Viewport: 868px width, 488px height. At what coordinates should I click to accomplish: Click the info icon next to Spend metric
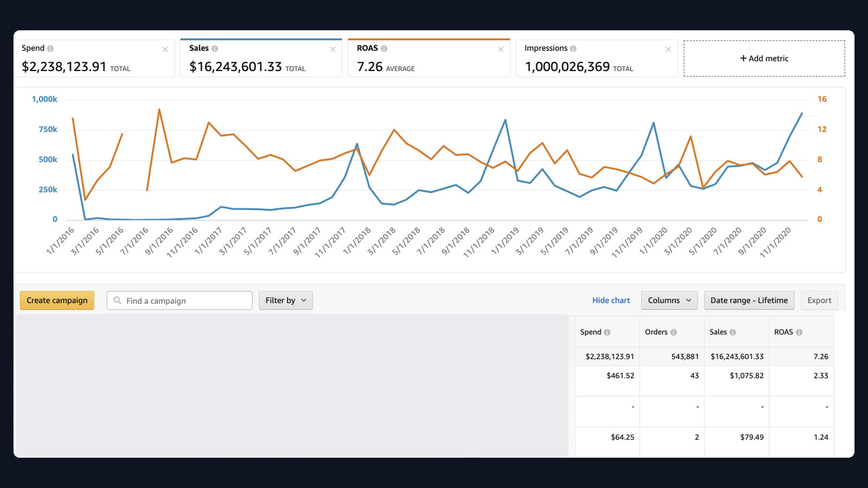50,48
